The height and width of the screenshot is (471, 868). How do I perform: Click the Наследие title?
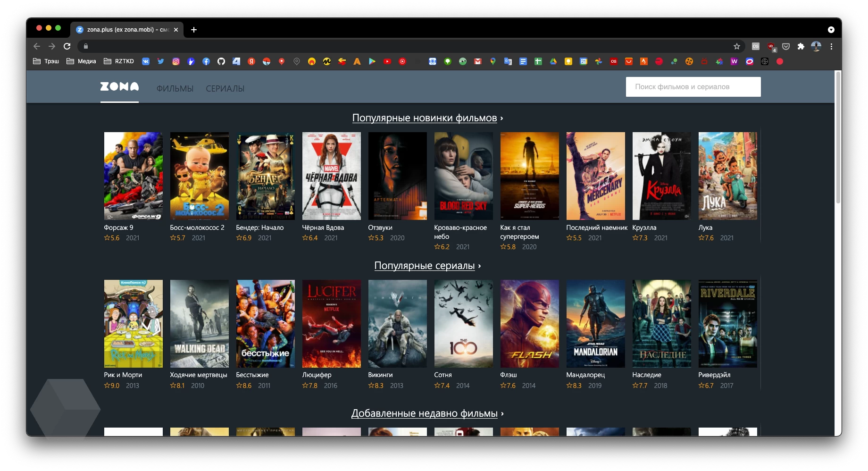click(647, 375)
